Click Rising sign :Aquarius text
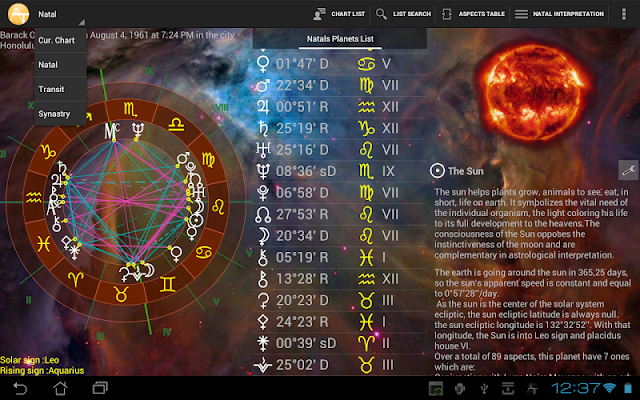This screenshot has height=400, width=640. click(x=42, y=371)
